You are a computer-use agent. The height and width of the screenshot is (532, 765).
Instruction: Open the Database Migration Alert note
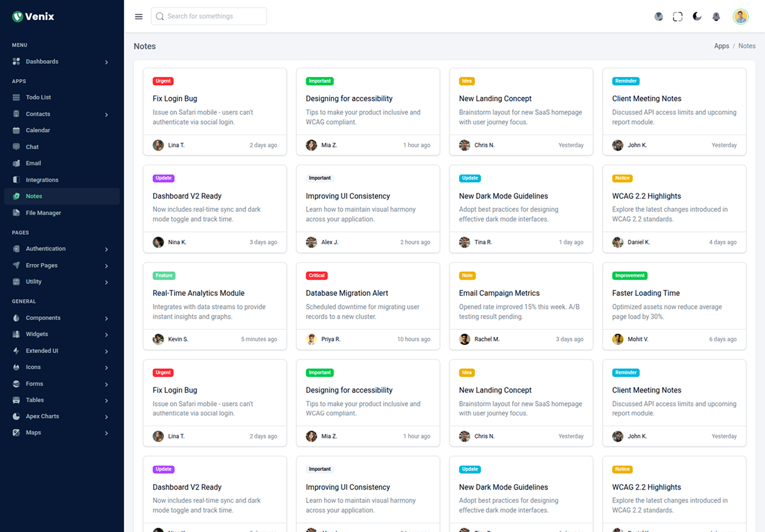click(347, 293)
